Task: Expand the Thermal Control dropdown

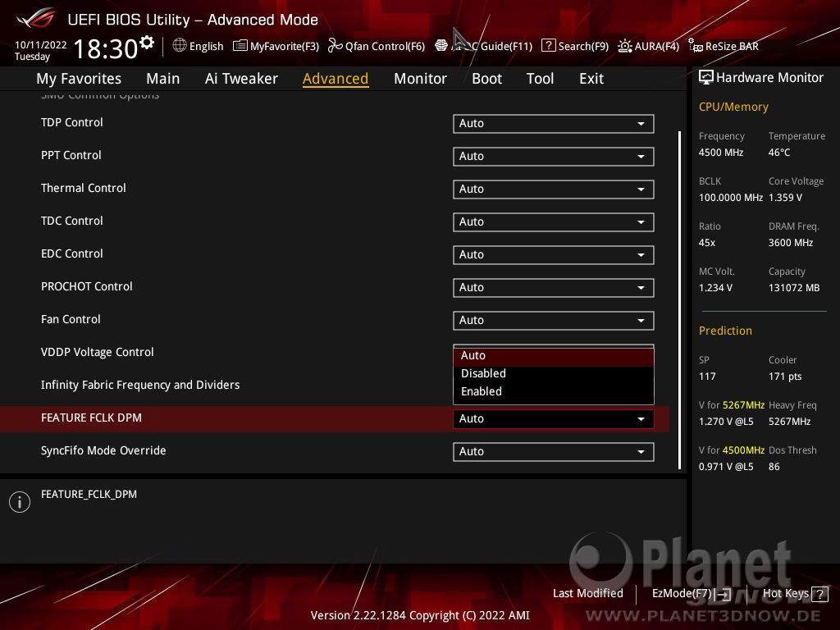Action: (554, 189)
